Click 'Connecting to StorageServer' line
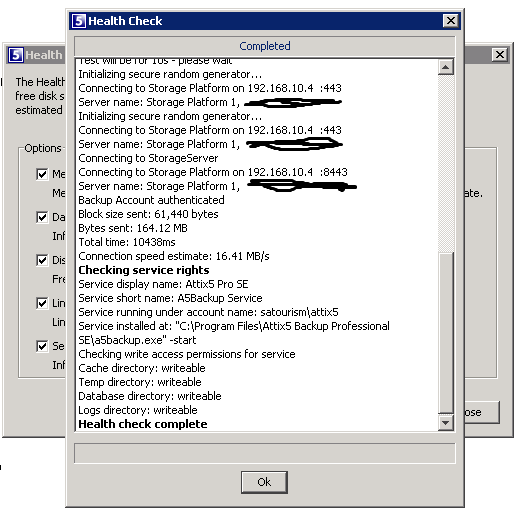Screen dimensions: 518x509 click(148, 158)
